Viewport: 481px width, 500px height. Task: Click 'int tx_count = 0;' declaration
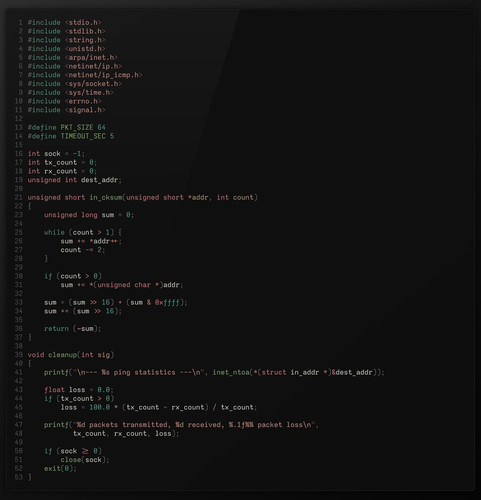(62, 162)
